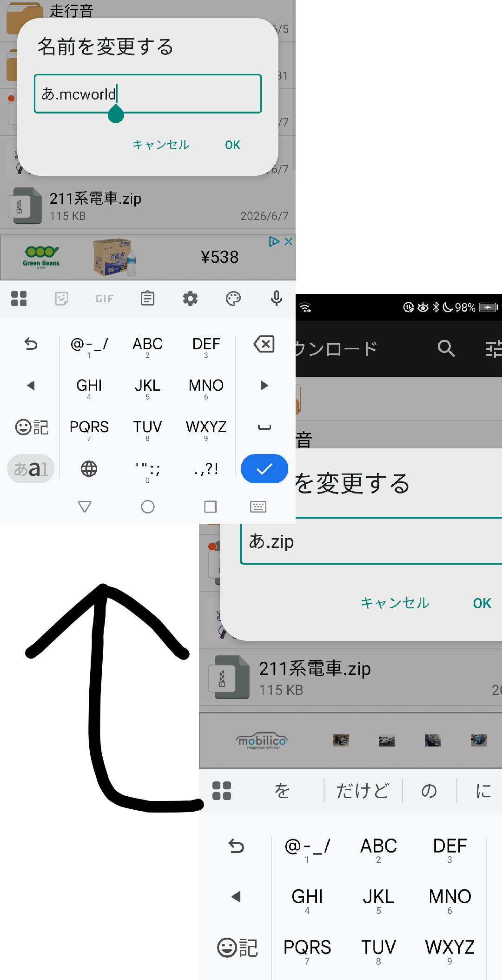Tap the DEF key on top keyboard
The height and width of the screenshot is (980, 502).
point(206,347)
